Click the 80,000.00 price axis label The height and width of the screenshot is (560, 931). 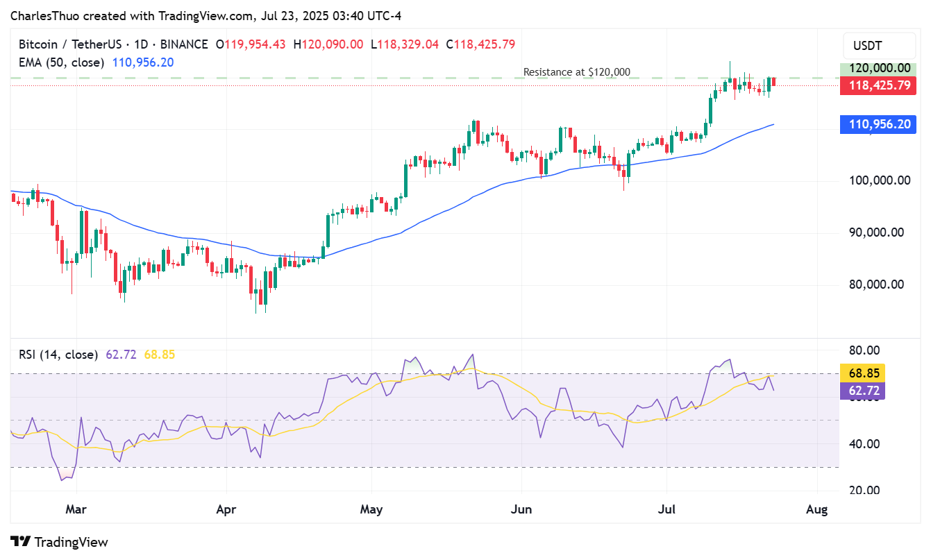[x=877, y=284]
